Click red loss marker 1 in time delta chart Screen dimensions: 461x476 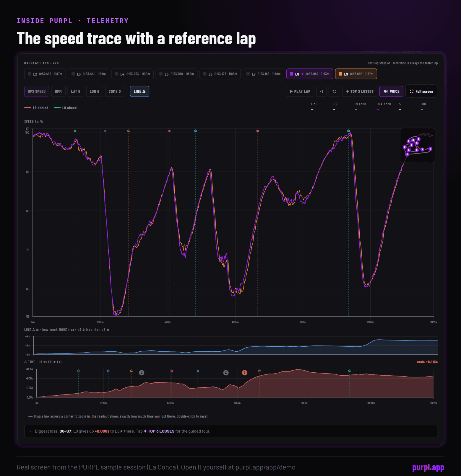[x=245, y=373]
